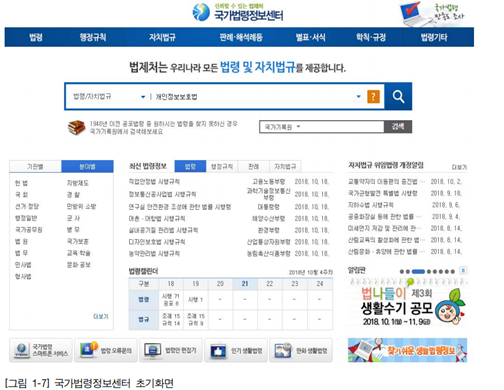Open 정보통신공사업법 시행규칙 entry
504x390 pixels.
point(162,194)
